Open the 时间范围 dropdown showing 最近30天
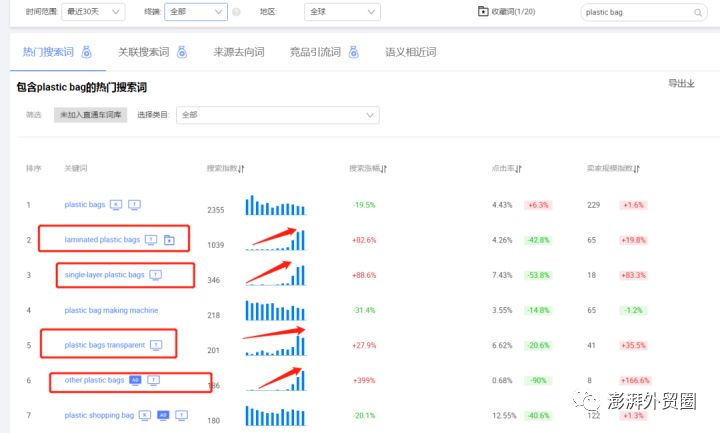This screenshot has width=720, height=433. coord(93,12)
